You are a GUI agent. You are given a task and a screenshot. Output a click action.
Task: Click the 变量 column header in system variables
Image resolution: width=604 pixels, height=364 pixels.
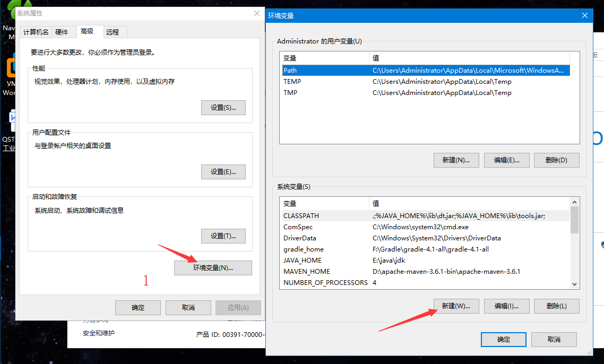(325, 203)
